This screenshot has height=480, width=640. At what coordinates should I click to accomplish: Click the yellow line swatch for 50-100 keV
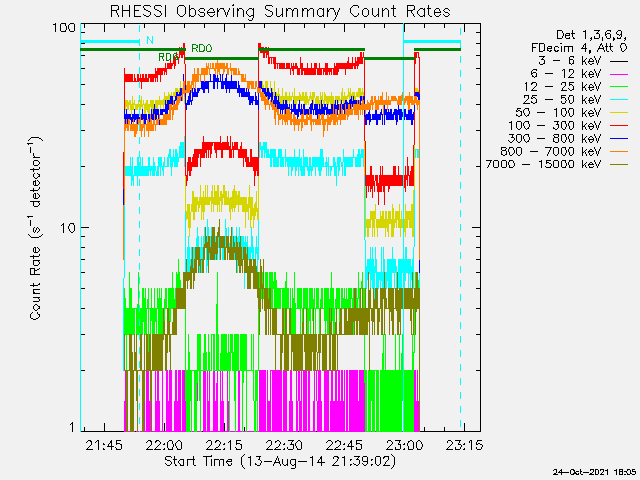pyautogui.click(x=619, y=113)
